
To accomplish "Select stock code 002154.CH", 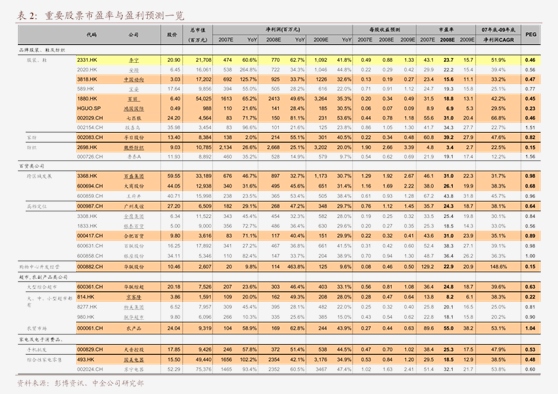I will click(x=90, y=127).
